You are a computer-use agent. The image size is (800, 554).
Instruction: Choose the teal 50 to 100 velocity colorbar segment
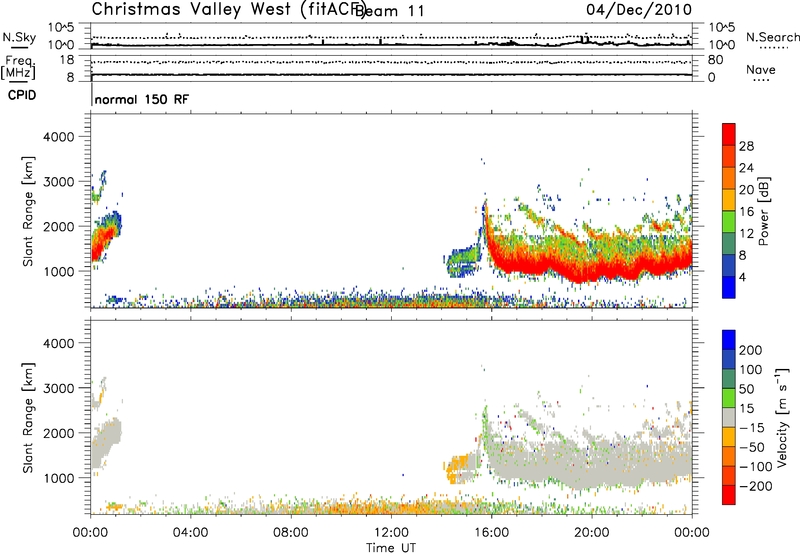(729, 379)
